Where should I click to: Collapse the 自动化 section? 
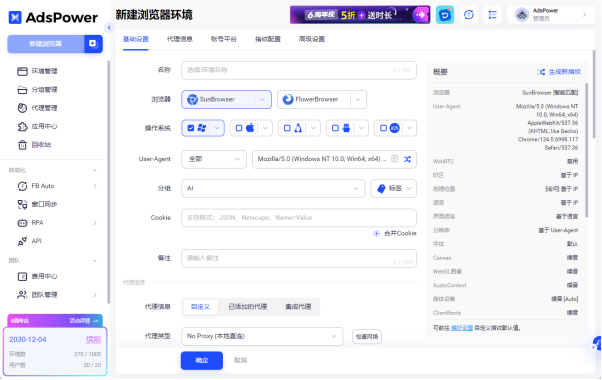[x=95, y=170]
